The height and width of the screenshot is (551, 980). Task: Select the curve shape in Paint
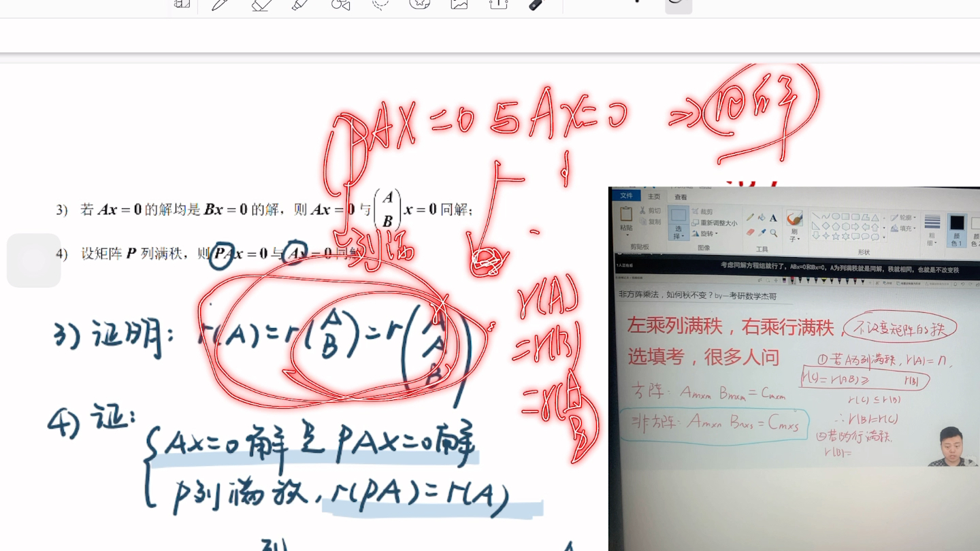(x=826, y=216)
